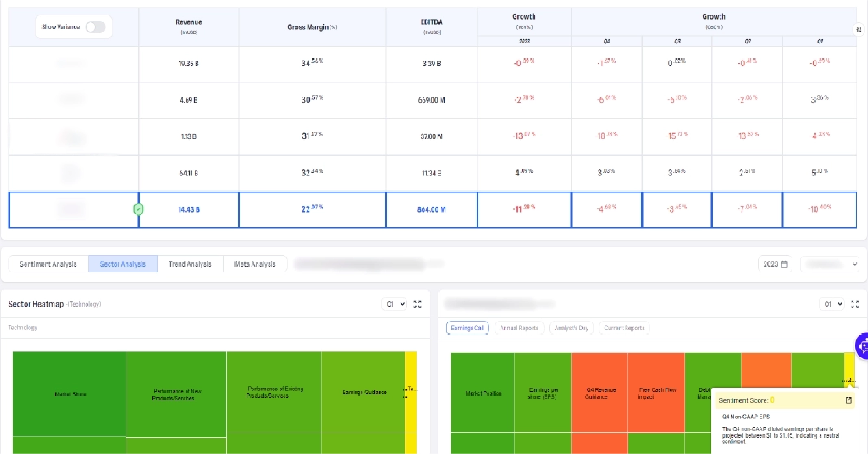Click the Technology label under Sector Heatmap
The width and height of the screenshot is (868, 454).
(x=23, y=328)
